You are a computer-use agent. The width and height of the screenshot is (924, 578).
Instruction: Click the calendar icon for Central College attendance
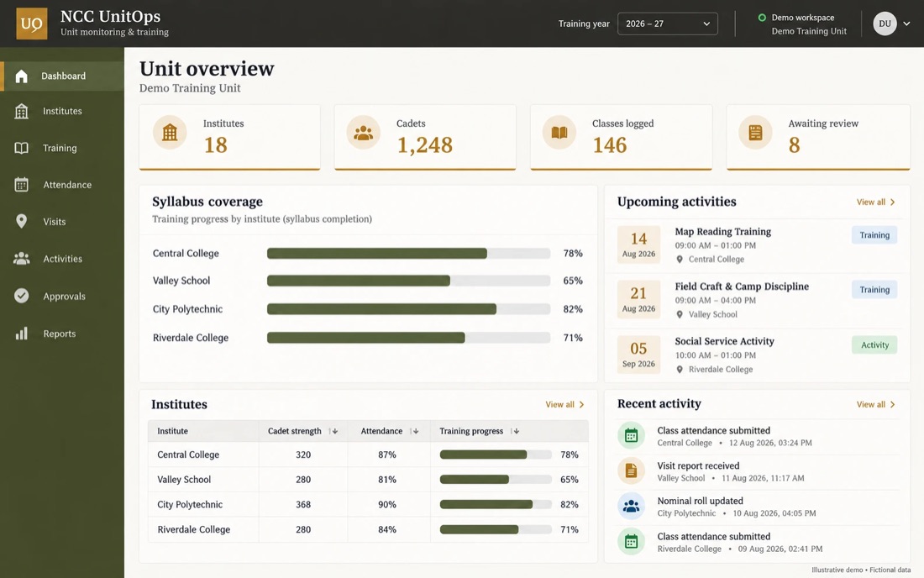pyautogui.click(x=631, y=436)
